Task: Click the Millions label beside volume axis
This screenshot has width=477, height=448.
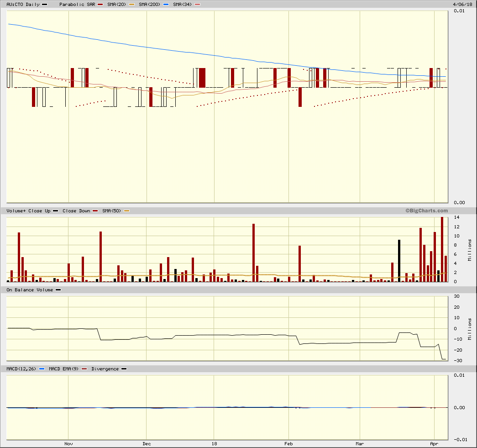Action: coord(470,250)
